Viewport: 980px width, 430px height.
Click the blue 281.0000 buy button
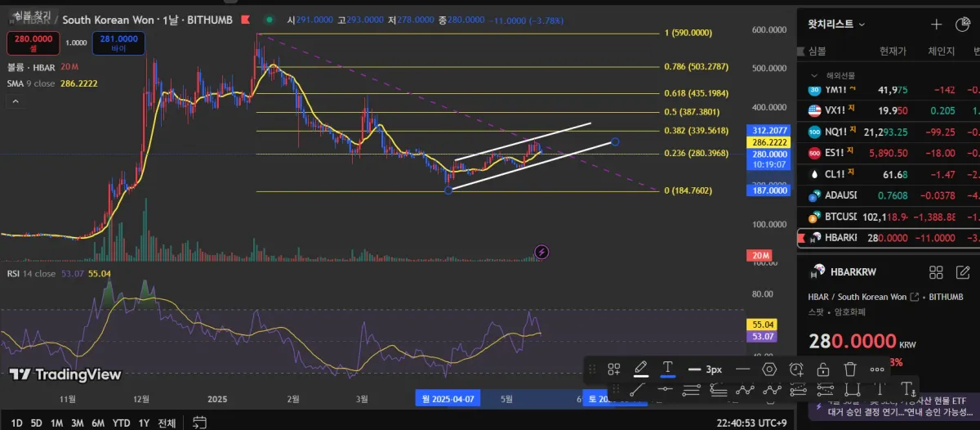point(119,43)
